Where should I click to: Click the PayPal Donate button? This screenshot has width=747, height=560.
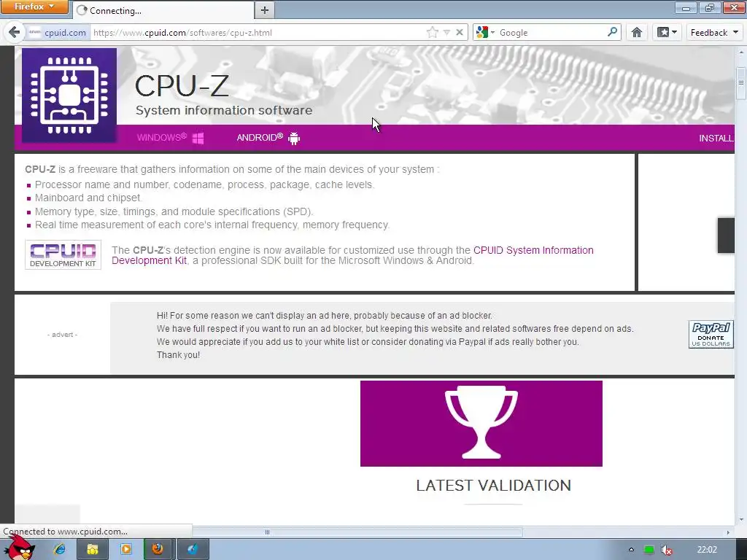[x=711, y=334]
